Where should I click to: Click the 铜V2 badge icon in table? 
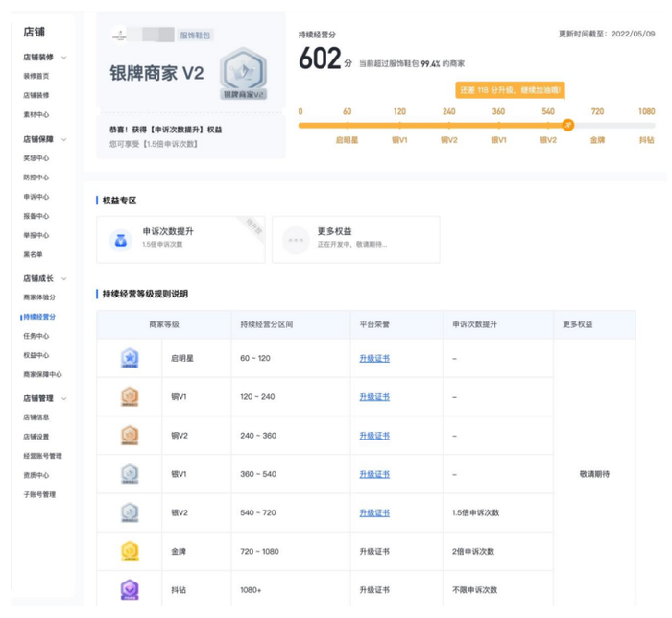click(x=130, y=435)
